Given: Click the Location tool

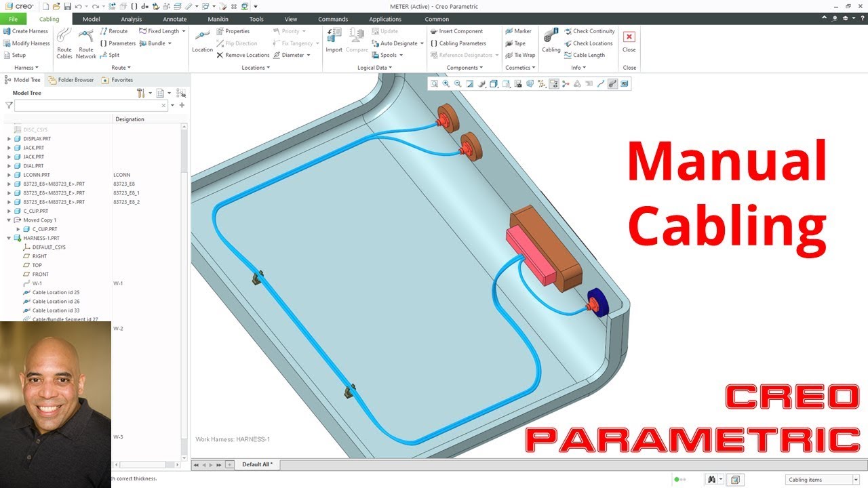Looking at the screenshot, I should (202, 41).
